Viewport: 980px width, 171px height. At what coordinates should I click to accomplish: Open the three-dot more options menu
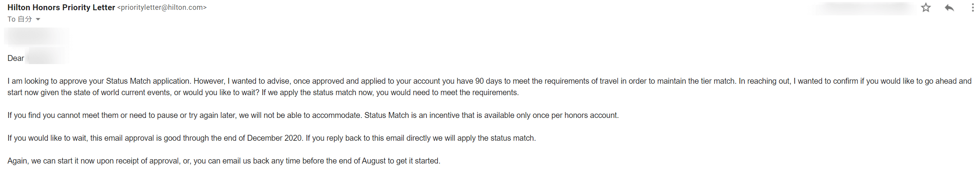pyautogui.click(x=973, y=7)
